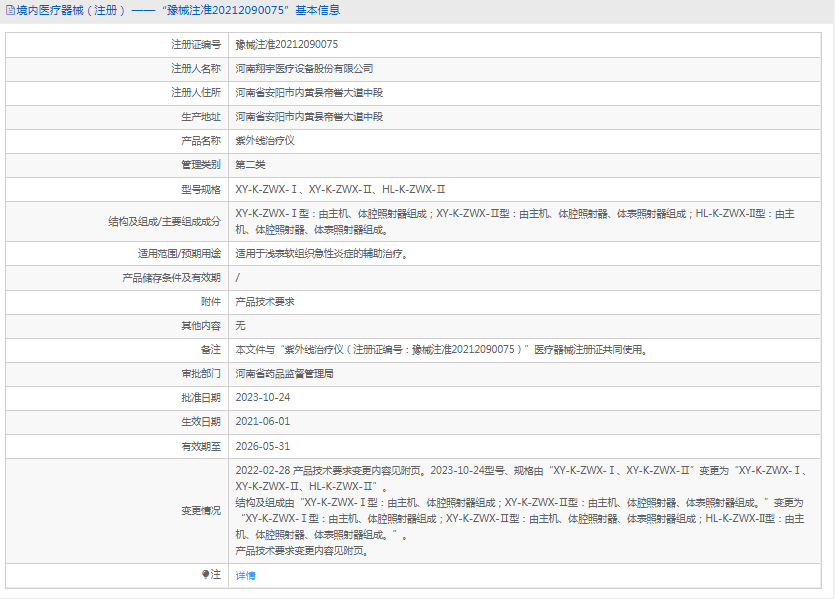Click the 批准日期 label
Screen dimensions: 835x599
201,398
